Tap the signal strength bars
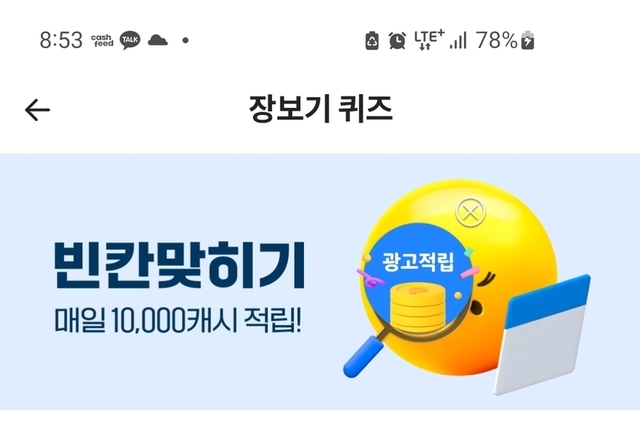 pyautogui.click(x=458, y=40)
